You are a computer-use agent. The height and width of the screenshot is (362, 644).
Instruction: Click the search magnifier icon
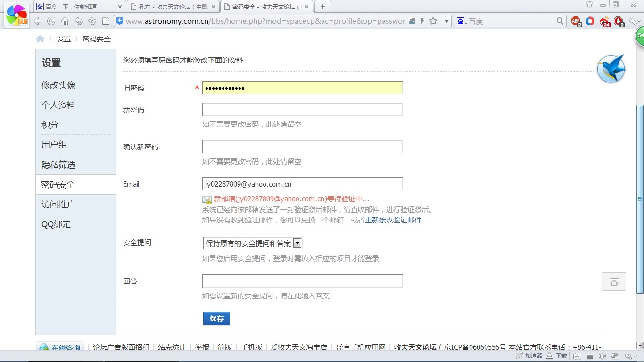[560, 21]
